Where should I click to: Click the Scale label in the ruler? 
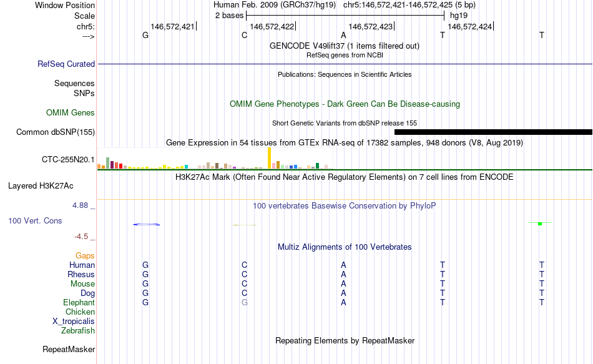pos(85,16)
